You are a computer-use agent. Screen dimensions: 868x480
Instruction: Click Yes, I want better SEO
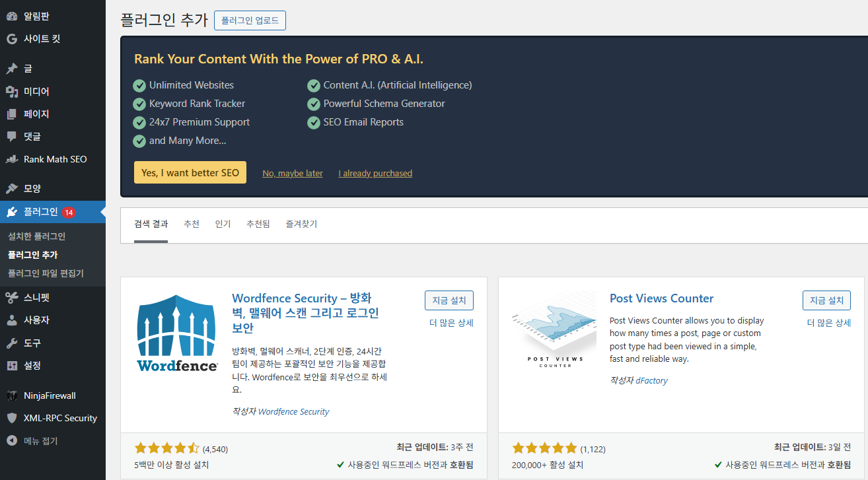click(190, 172)
